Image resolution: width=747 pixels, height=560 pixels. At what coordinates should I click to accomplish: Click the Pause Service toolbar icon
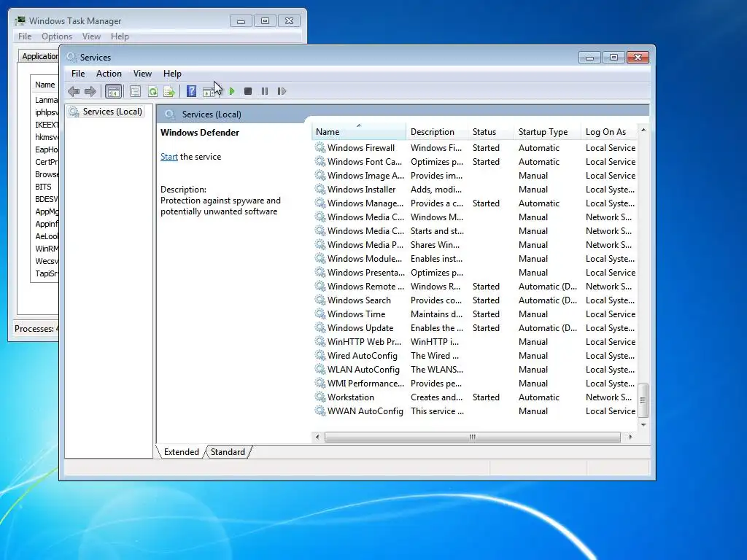click(265, 91)
